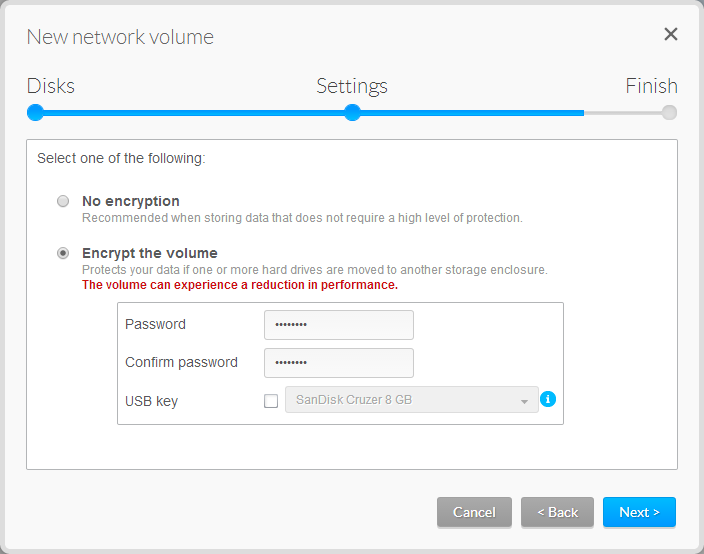Focus the Password input field
Viewport: 704px width, 554px height.
coord(339,325)
